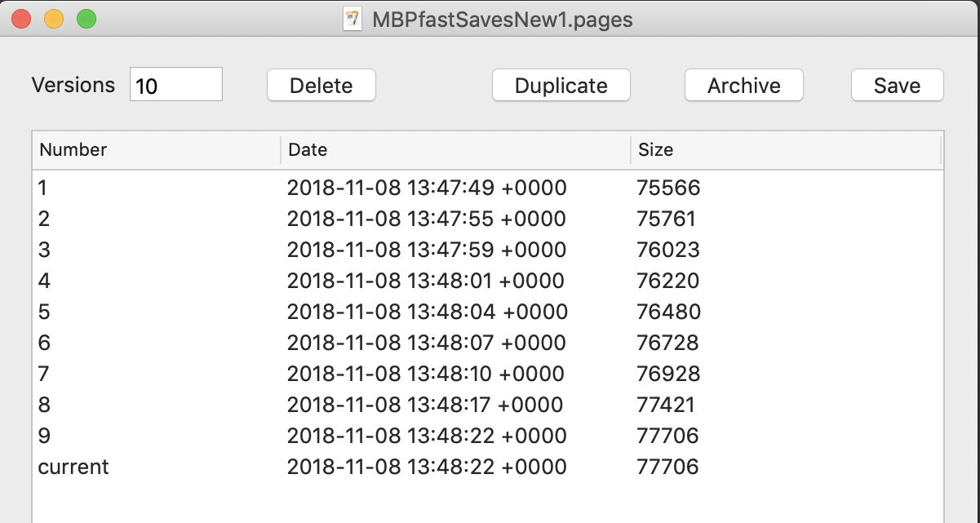This screenshot has height=523, width=980.
Task: Sort by the Size column header
Action: pyautogui.click(x=785, y=150)
